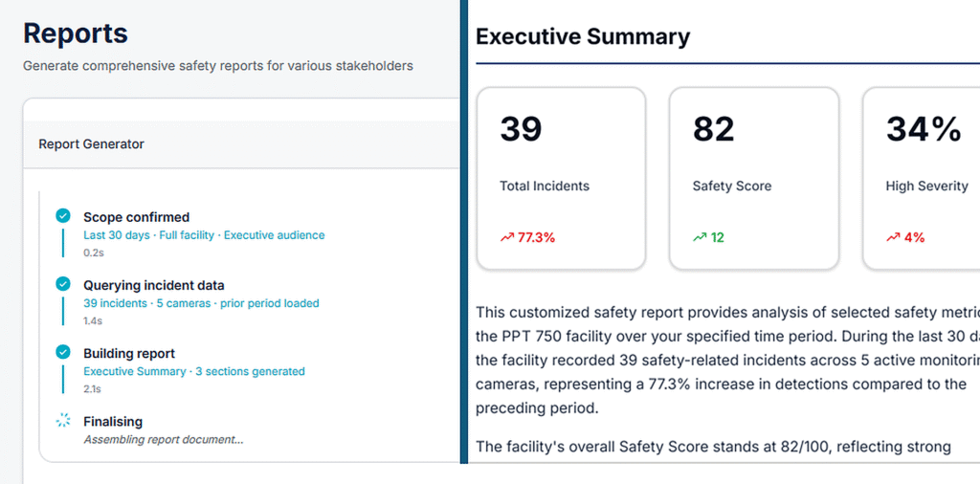The height and width of the screenshot is (484, 980).
Task: Click the red trend arrow beside 4%
Action: pos(893,237)
